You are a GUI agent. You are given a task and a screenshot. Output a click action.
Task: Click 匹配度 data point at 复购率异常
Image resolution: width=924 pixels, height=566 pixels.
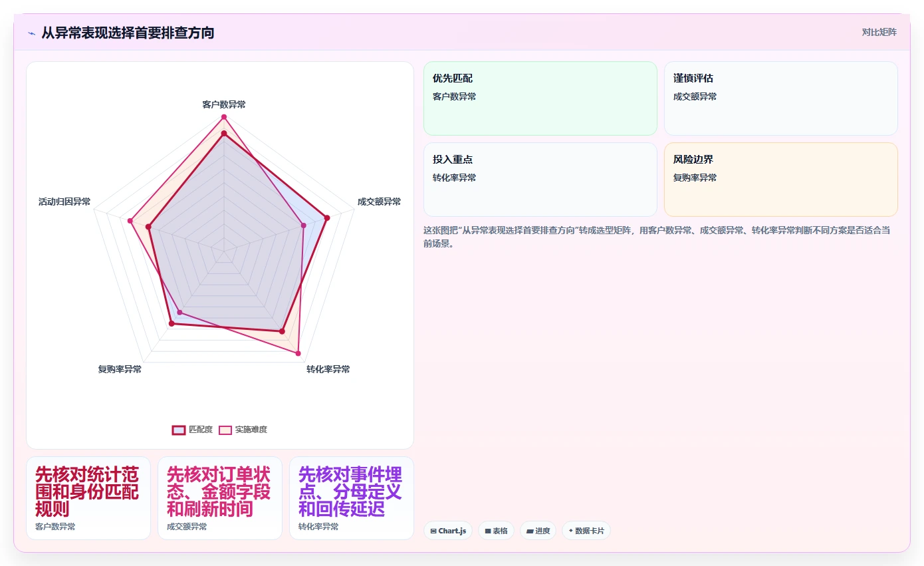pyautogui.click(x=172, y=324)
